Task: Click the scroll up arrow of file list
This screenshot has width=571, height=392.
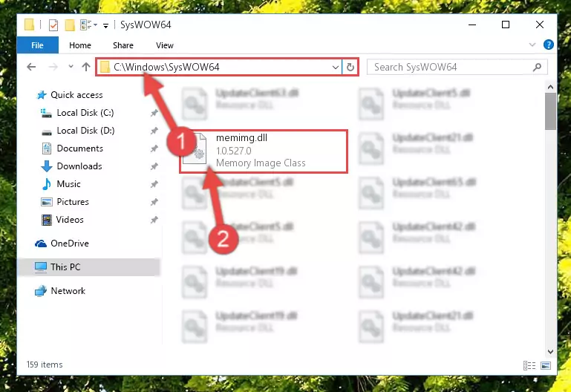Action: [x=550, y=87]
